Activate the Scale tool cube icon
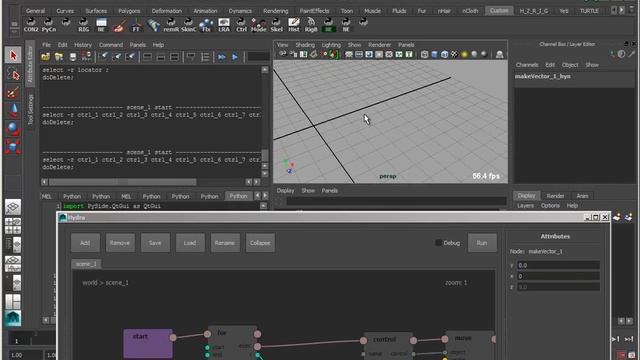This screenshot has width=640, height=360. coord(13,147)
